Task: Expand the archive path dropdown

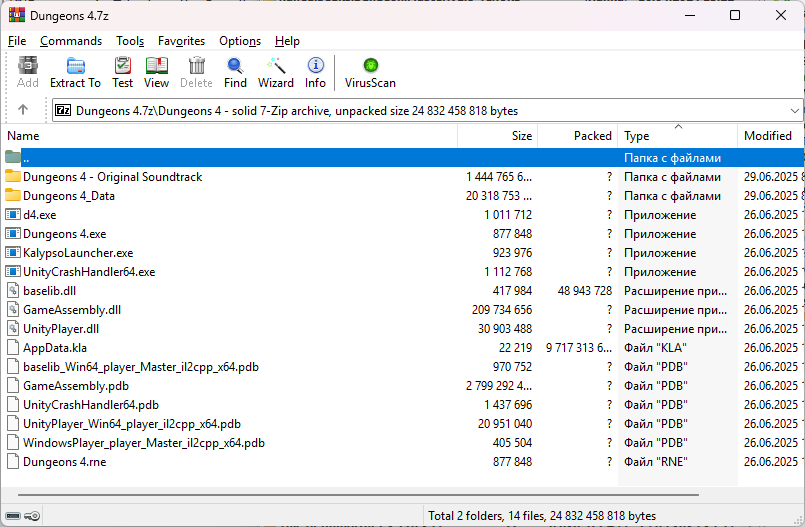Action: click(795, 110)
